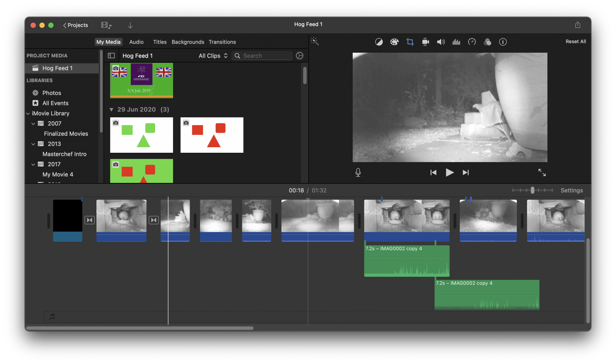Viewport: 616px width, 364px height.
Task: Show the clip information inspector
Action: click(503, 42)
